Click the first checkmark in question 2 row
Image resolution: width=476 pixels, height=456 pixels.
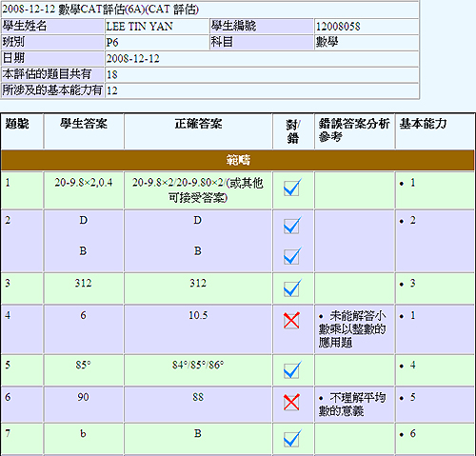pos(292,226)
